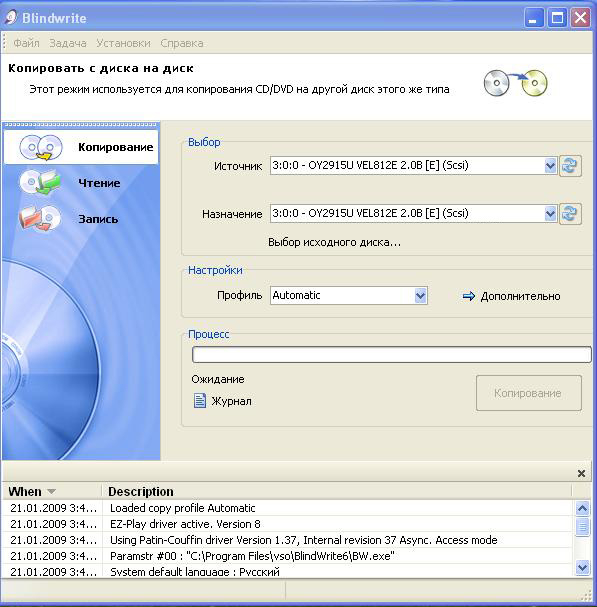Close the log panel with the X
Viewport: 597px width, 607px height.
click(x=581, y=473)
